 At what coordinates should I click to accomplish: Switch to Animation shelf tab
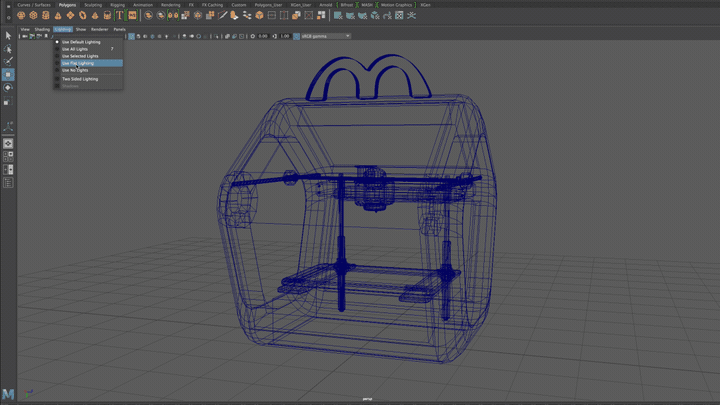coord(143,5)
